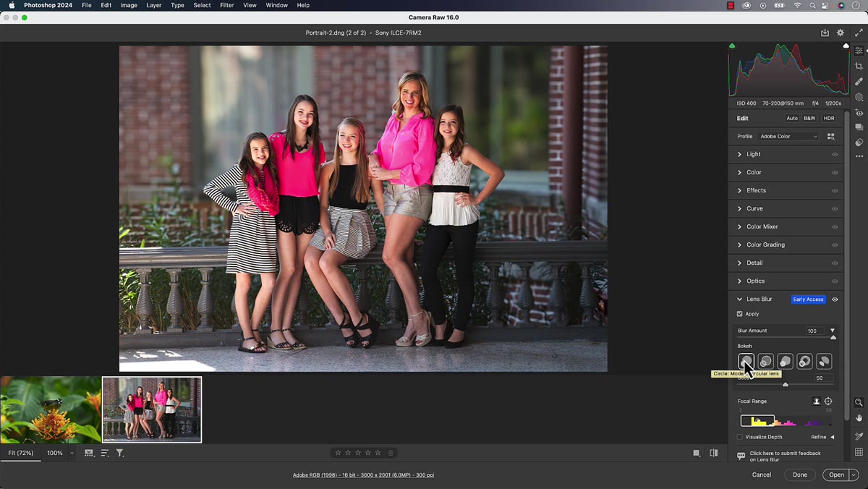Expand the Refine disclosure triangle
Viewport: 868px width, 489px height.
click(832, 437)
